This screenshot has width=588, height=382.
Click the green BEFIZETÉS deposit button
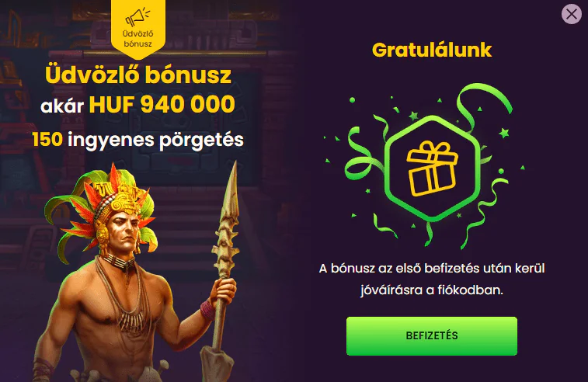pyautogui.click(x=432, y=336)
